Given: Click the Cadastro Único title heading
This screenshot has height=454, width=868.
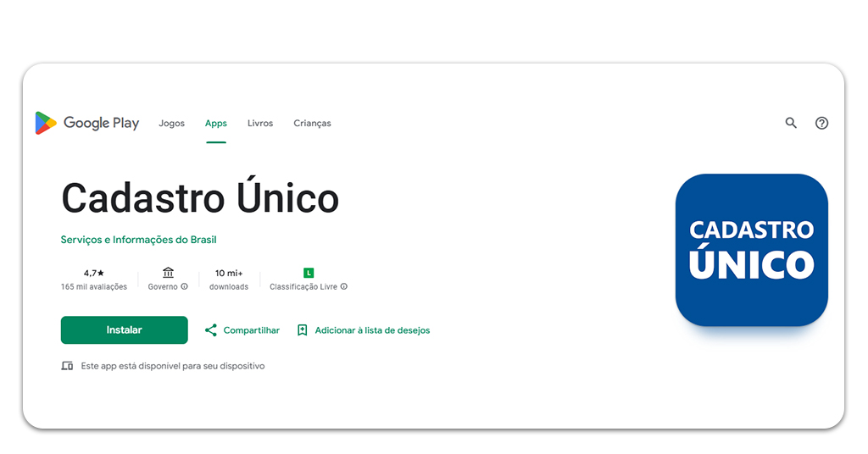Looking at the screenshot, I should [x=200, y=198].
